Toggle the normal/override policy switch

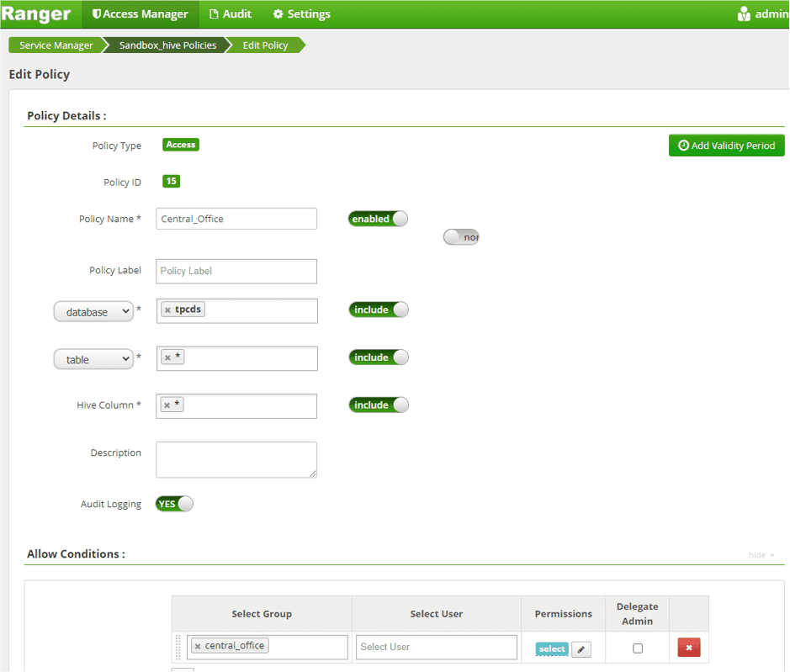tap(461, 237)
